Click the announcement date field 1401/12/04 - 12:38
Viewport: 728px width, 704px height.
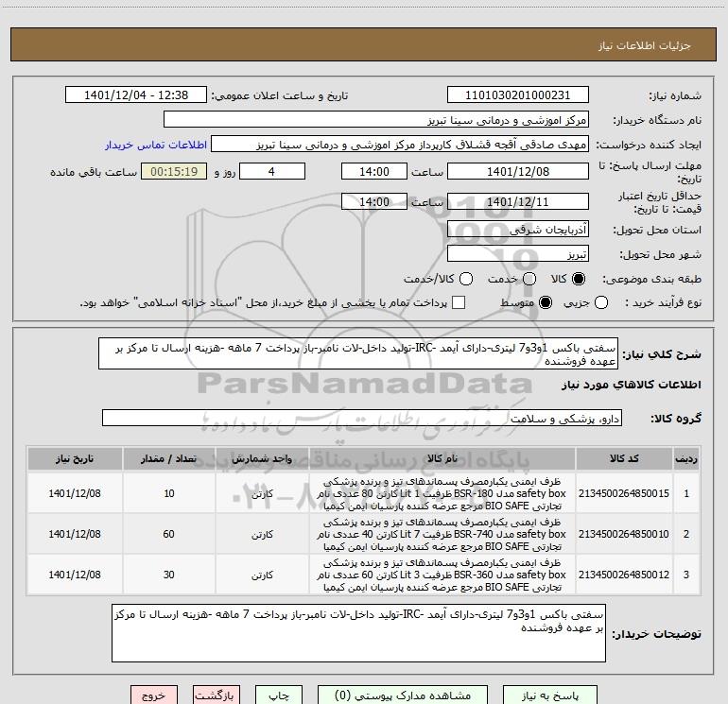pos(136,95)
